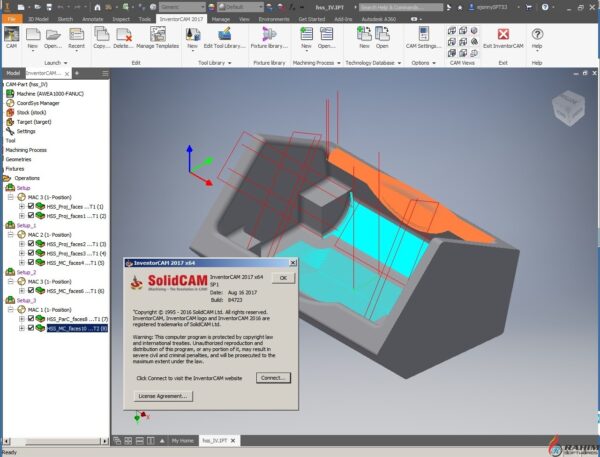Toggle checkbox for HSS_Proj_faces3 ...T1 (4)
Image resolution: width=600 pixels, height=457 pixels.
[31, 253]
